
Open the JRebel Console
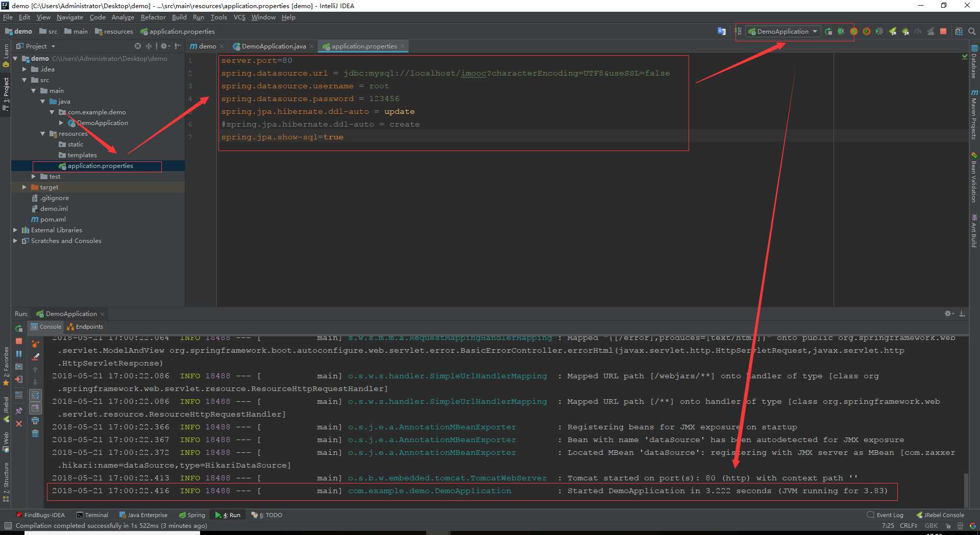(940, 515)
